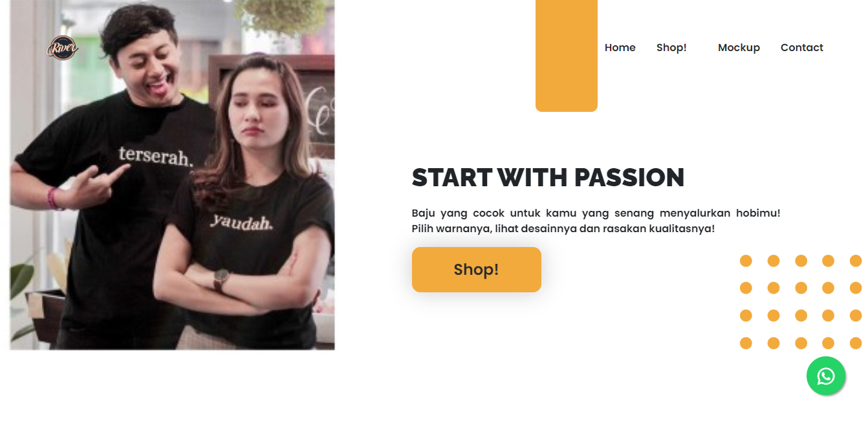Click the wristwatch on the woman's arm
Image resolution: width=868 pixels, height=421 pixels.
[x=221, y=279]
